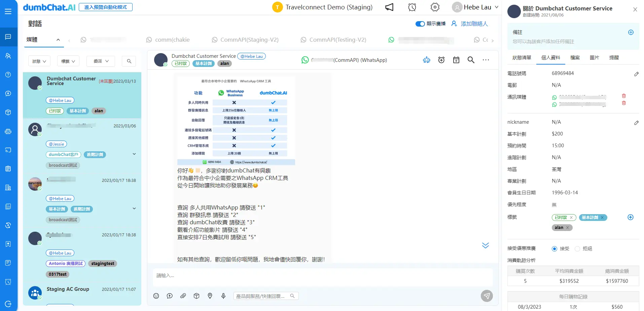Open the calendar icon in chat header
The image size is (644, 311).
456,60
